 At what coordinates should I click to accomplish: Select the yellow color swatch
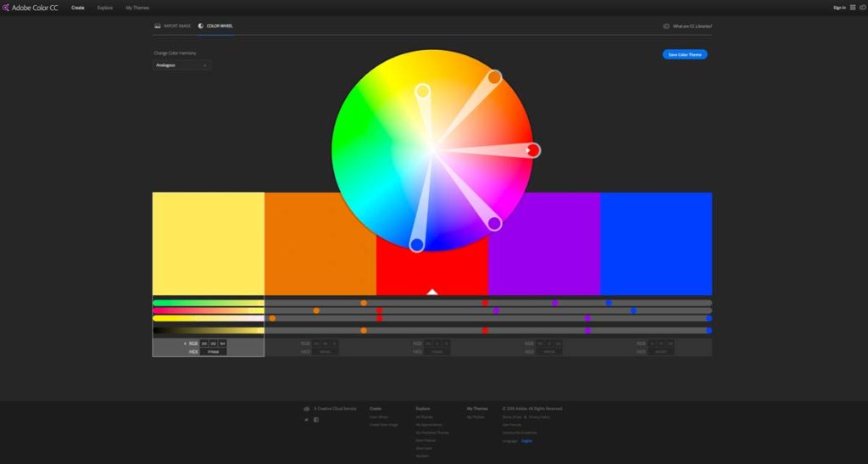click(209, 243)
